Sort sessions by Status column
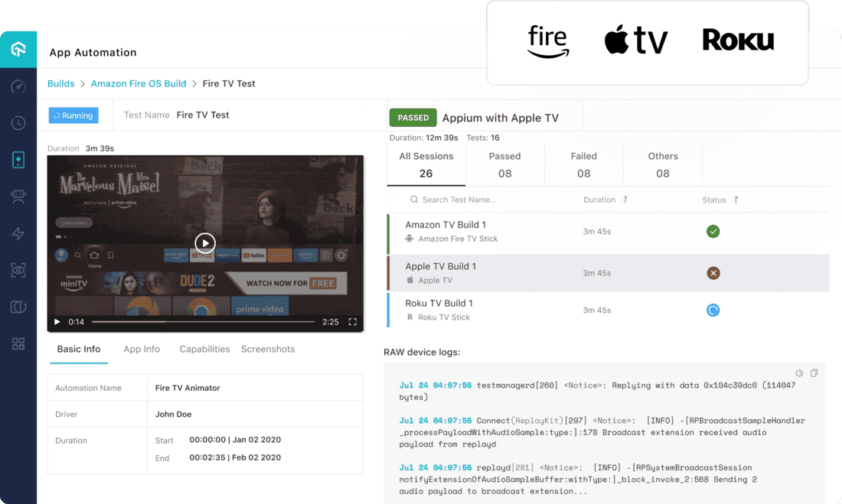The height and width of the screenshot is (504, 842). click(x=736, y=200)
